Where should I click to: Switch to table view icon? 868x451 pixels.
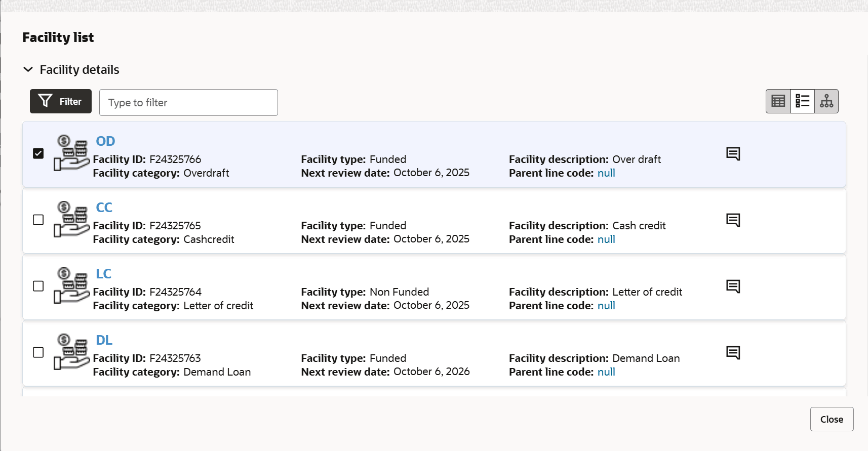click(778, 101)
